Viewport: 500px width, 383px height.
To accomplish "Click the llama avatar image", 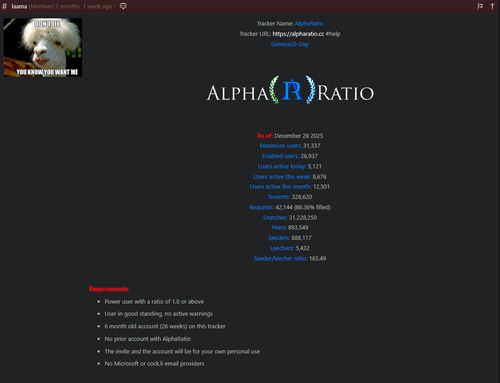I will (43, 47).
